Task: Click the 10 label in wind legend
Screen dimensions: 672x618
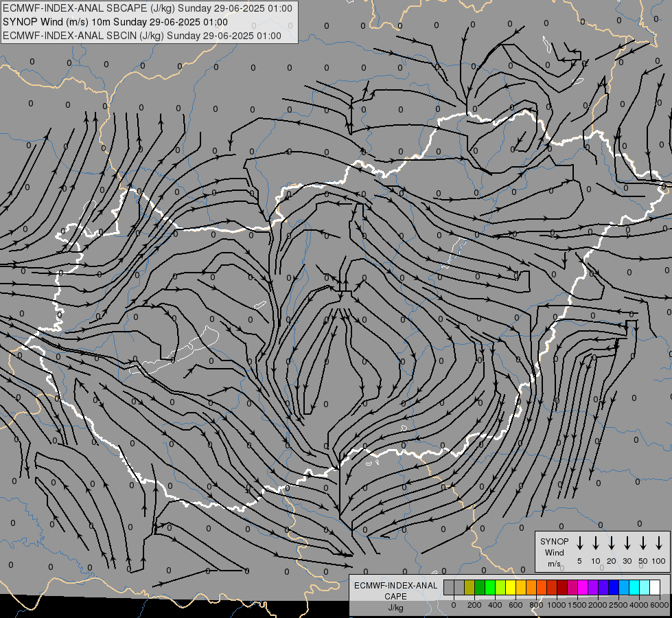Action: coord(596,561)
